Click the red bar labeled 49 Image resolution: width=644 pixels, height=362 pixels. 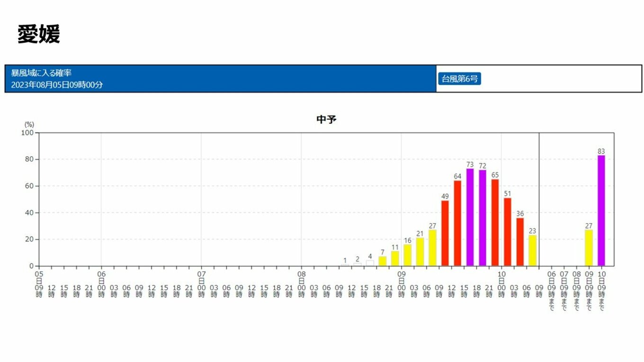445,233
